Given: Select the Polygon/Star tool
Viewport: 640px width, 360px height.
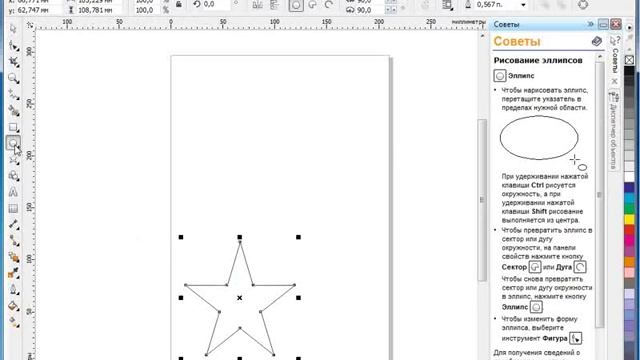Looking at the screenshot, I should (x=13, y=160).
